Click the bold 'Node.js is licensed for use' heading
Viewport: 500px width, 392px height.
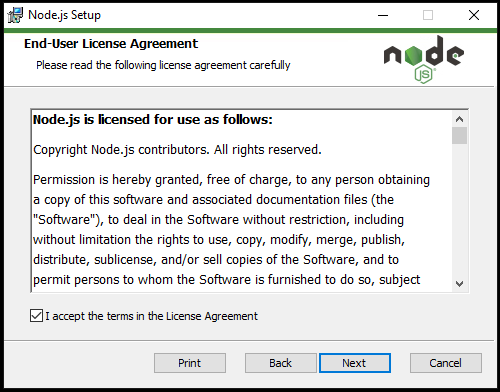click(x=153, y=119)
